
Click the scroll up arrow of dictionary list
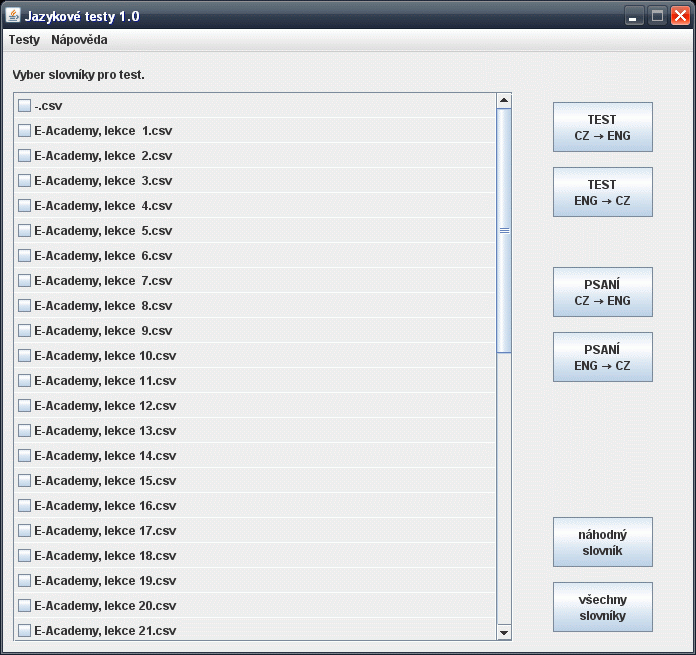pos(504,100)
